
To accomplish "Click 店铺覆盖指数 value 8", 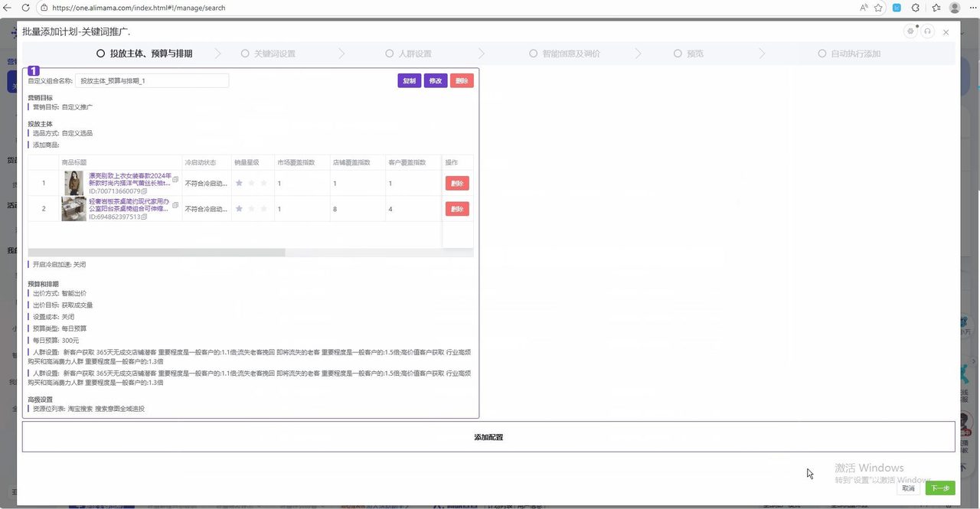I will point(335,209).
